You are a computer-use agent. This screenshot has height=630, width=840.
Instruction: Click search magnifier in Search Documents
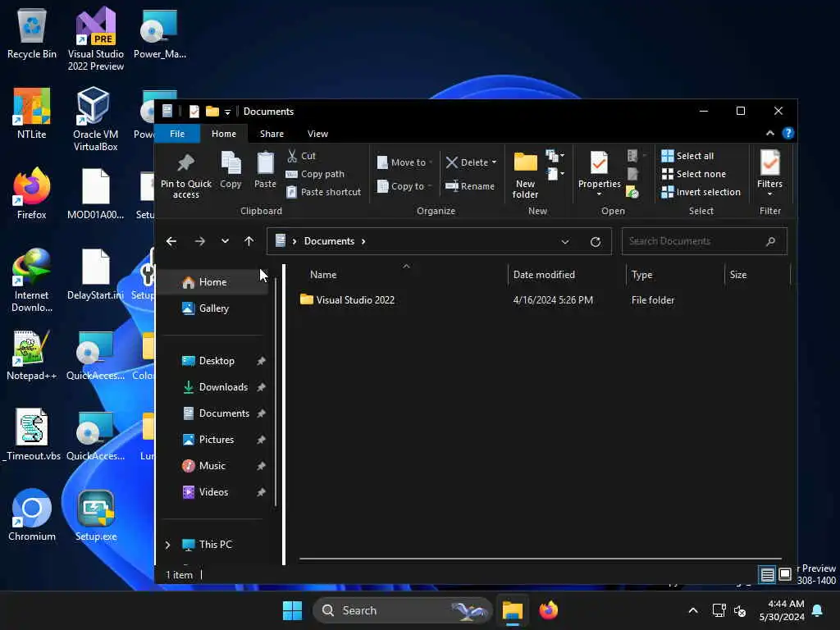[770, 242]
